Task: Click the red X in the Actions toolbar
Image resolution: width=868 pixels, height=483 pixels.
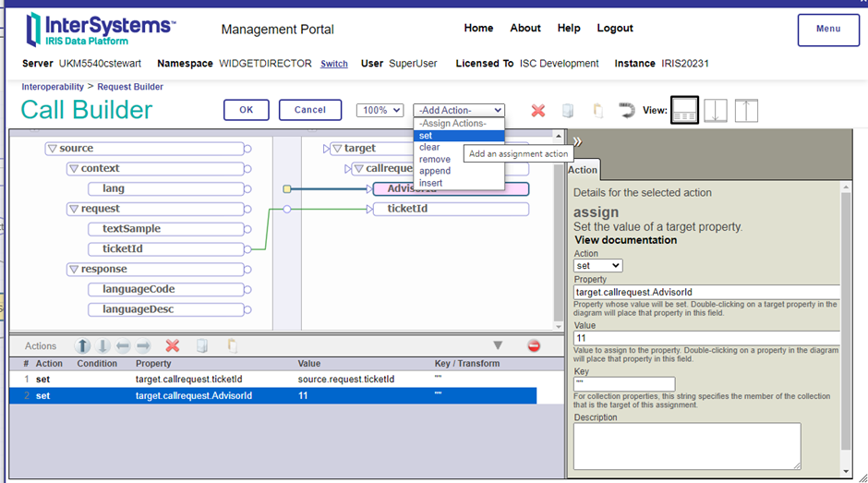Action: coord(172,346)
